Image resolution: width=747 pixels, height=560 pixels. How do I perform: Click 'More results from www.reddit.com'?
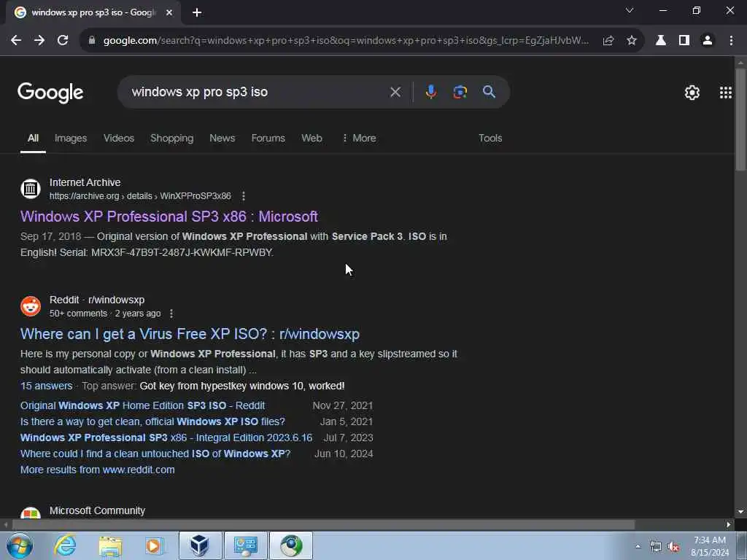97,470
